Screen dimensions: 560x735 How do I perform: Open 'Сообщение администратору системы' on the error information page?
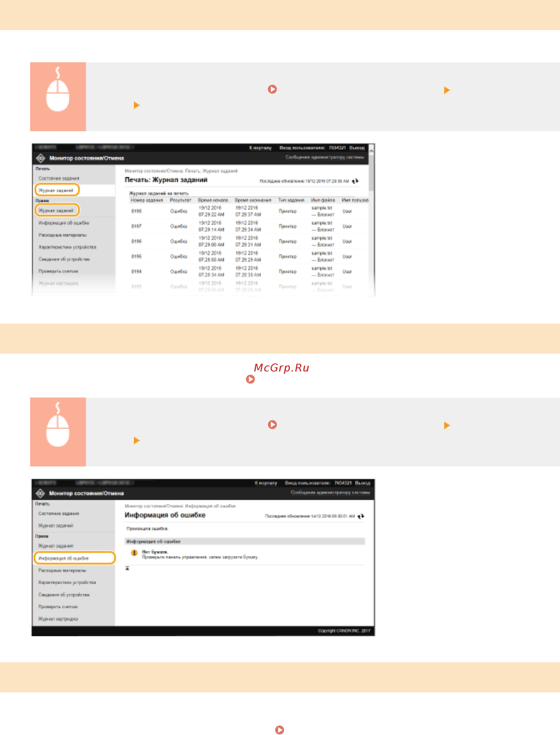330,492
